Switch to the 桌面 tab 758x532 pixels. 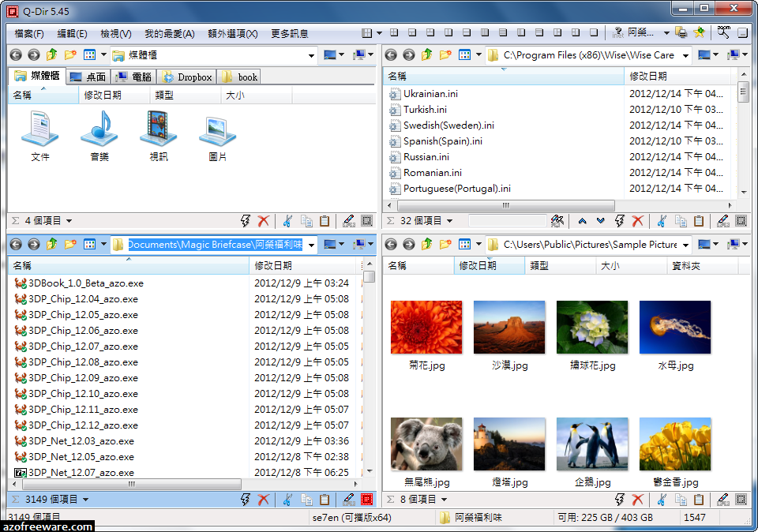click(88, 77)
